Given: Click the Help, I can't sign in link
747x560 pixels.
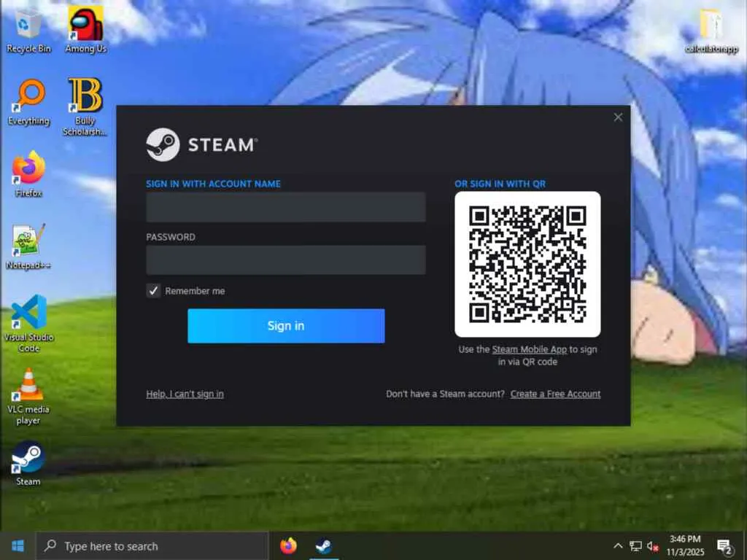Looking at the screenshot, I should tap(185, 394).
